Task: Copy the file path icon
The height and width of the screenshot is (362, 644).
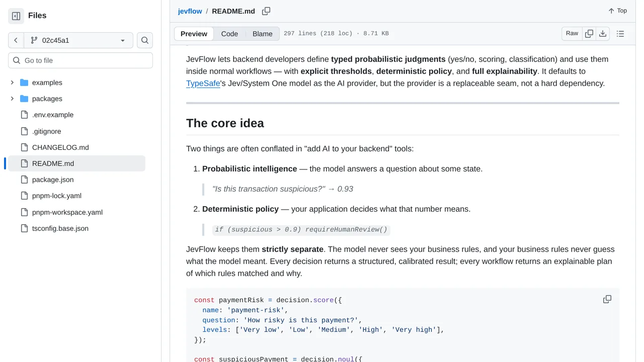Action: coord(266,11)
